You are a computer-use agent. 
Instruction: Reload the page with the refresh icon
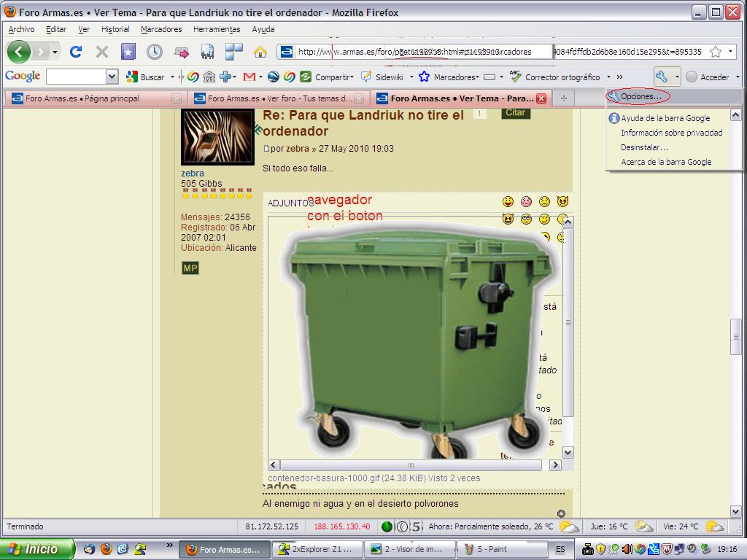(76, 52)
